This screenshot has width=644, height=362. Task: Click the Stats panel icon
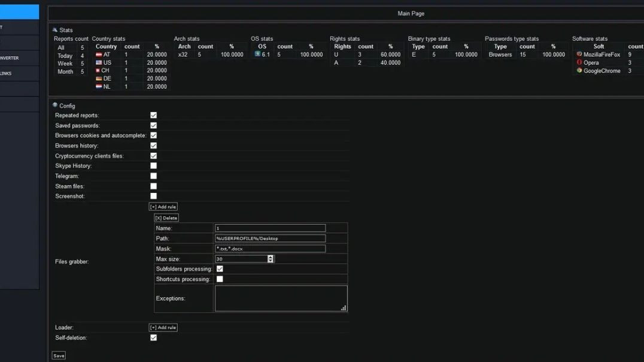54,30
